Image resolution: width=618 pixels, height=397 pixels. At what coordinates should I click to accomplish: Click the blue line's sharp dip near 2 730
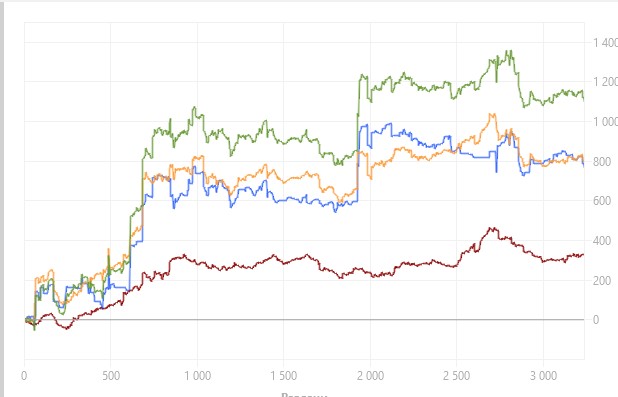pos(497,170)
